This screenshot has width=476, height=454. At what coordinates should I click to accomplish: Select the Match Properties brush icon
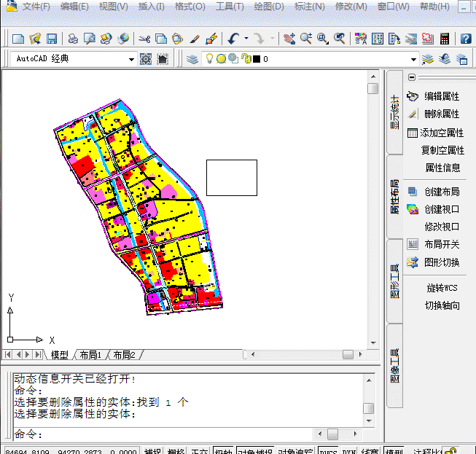[195, 39]
